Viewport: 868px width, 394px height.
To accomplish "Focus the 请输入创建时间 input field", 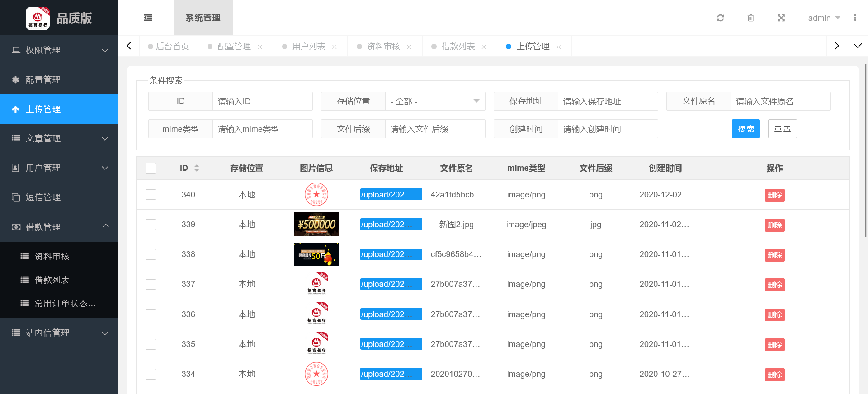I will point(608,129).
